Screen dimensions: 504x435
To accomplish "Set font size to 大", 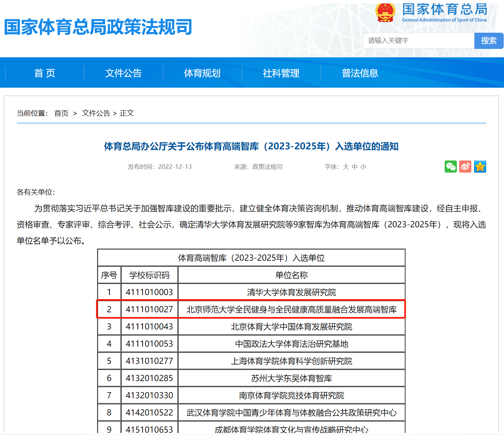I will point(346,167).
